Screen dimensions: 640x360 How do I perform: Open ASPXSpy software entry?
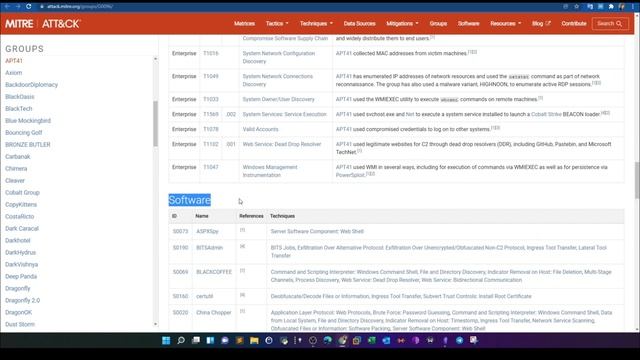pos(207,231)
